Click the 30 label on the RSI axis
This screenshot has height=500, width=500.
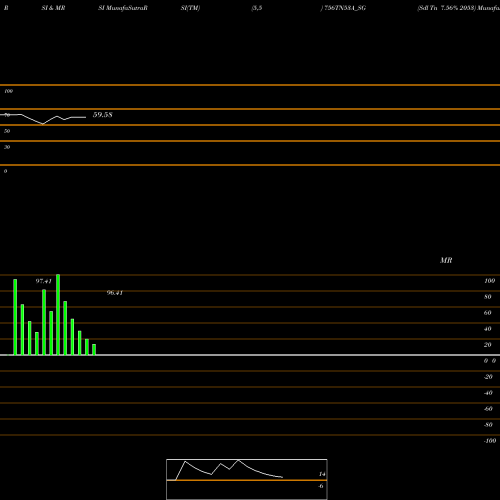[7, 147]
